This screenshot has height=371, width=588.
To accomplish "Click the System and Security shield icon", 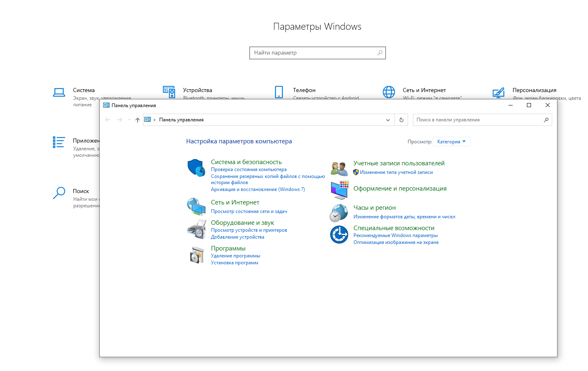I will pyautogui.click(x=196, y=168).
